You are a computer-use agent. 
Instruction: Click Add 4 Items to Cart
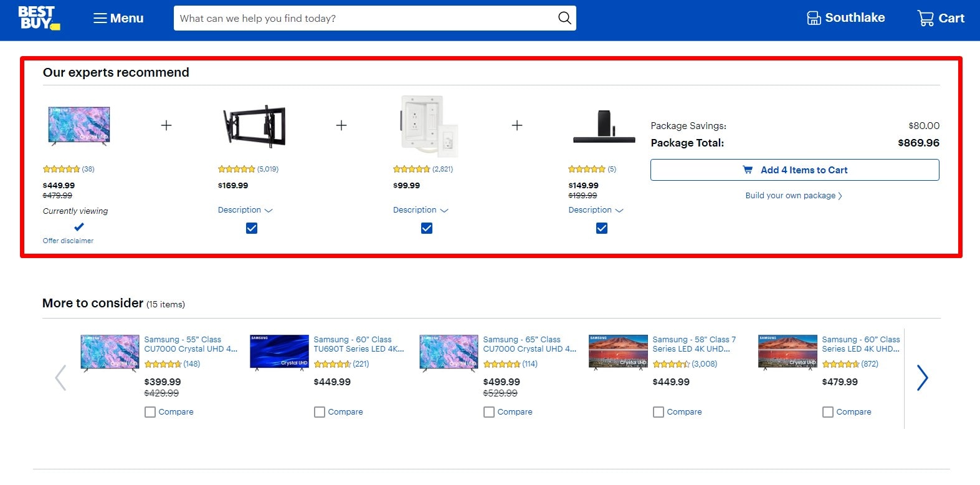(794, 170)
